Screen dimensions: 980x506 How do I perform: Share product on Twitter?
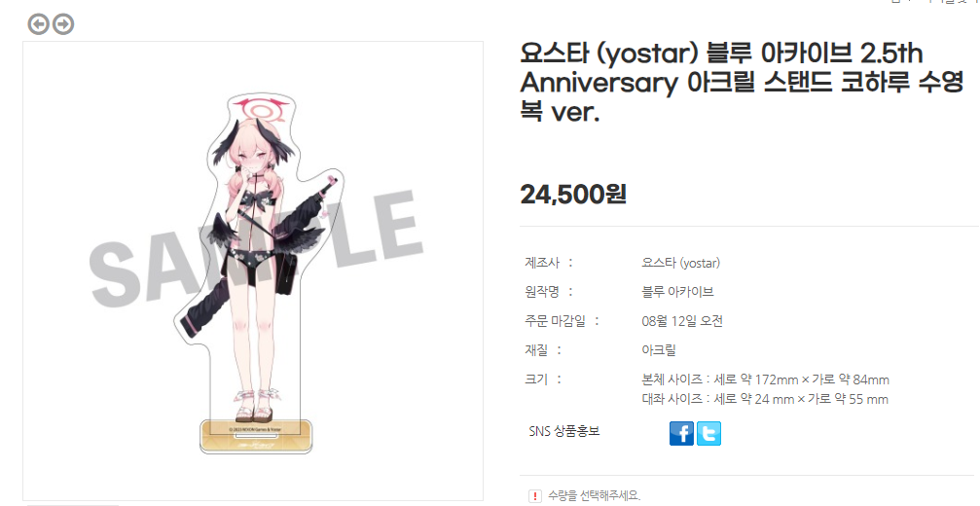pos(708,434)
